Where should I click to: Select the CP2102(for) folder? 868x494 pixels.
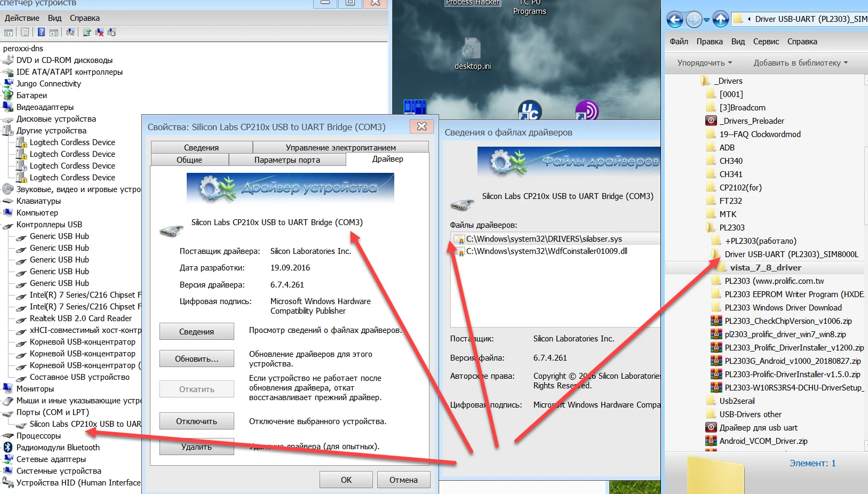(740, 188)
